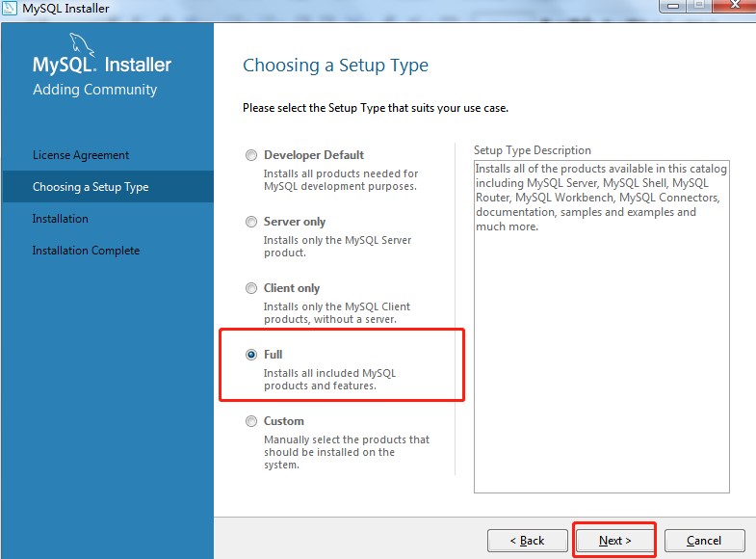Click the maximize window button
Screen dimensions: 756x559
(699, 6)
